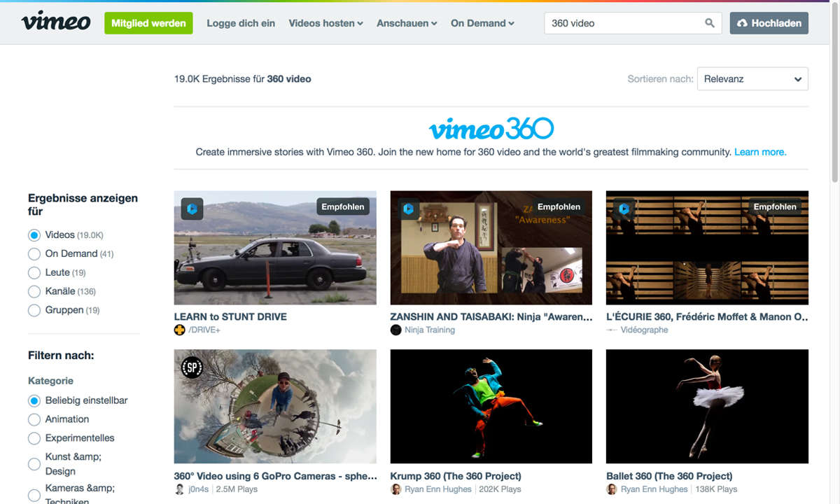This screenshot has height=504, width=840.
Task: Open the Ninja Training avatar
Action: click(396, 330)
